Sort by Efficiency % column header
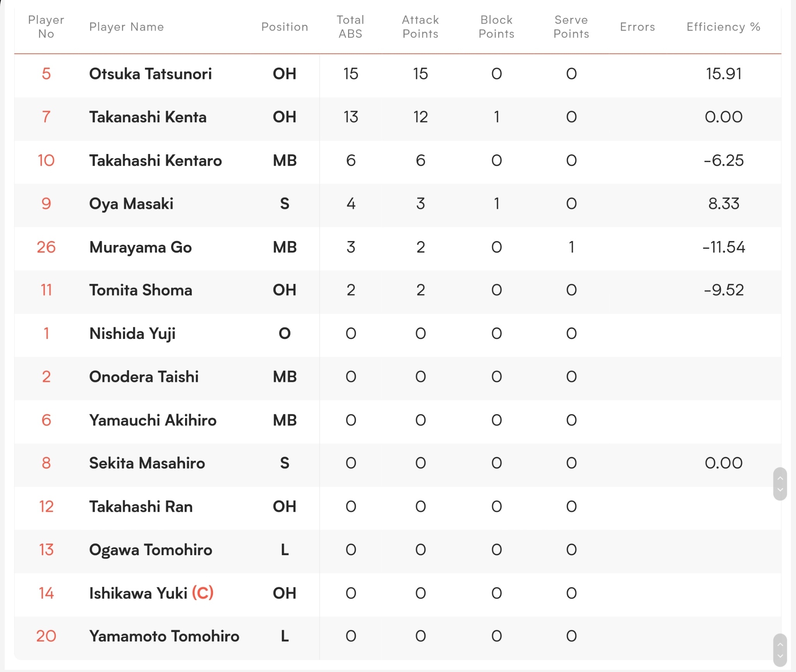Image resolution: width=796 pixels, height=672 pixels. click(723, 27)
